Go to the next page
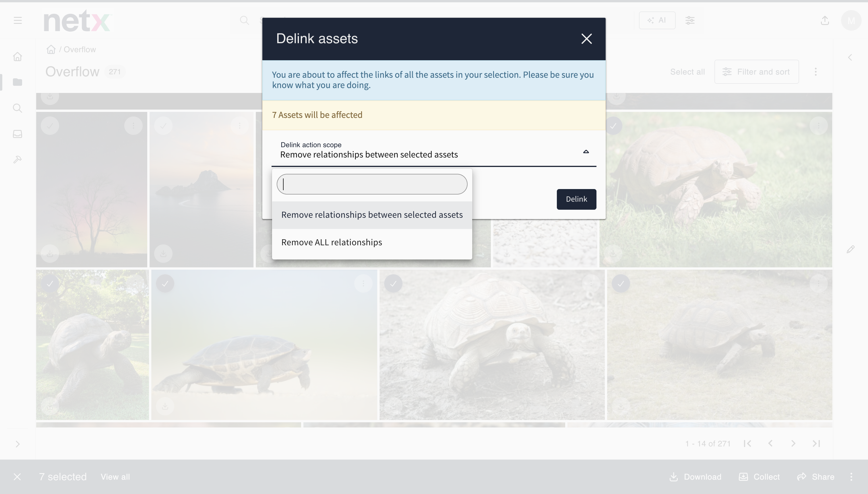 click(793, 444)
